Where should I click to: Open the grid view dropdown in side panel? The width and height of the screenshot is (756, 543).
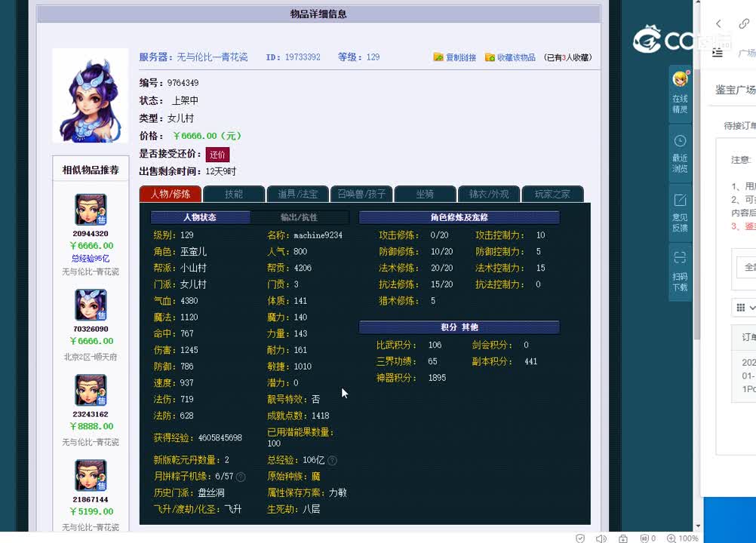(745, 308)
